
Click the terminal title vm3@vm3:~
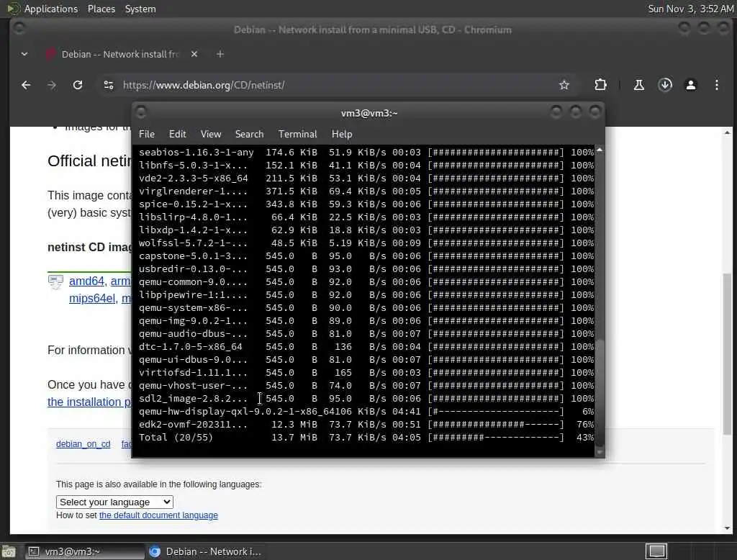point(369,113)
